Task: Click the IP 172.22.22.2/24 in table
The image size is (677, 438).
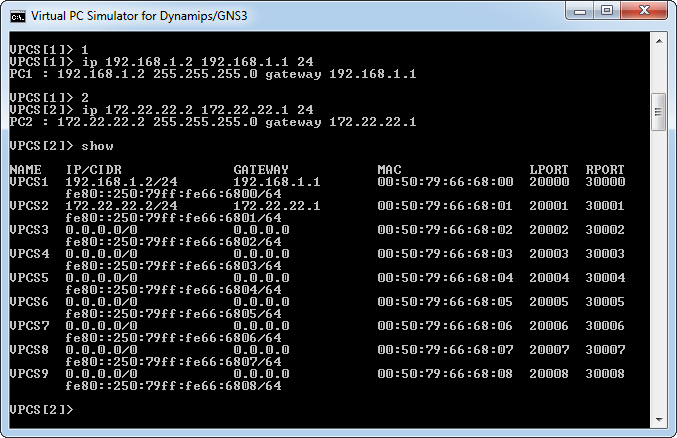Action: pos(121,206)
